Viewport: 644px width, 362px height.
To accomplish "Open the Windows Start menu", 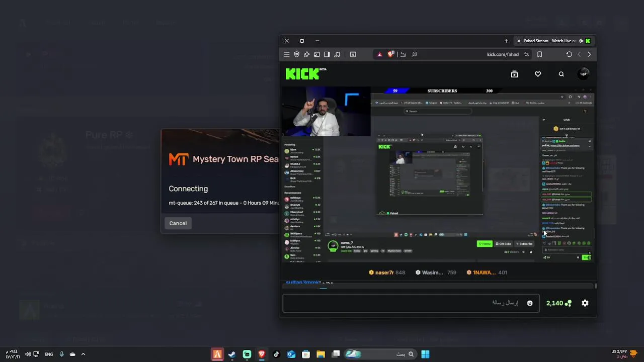I will (x=425, y=354).
